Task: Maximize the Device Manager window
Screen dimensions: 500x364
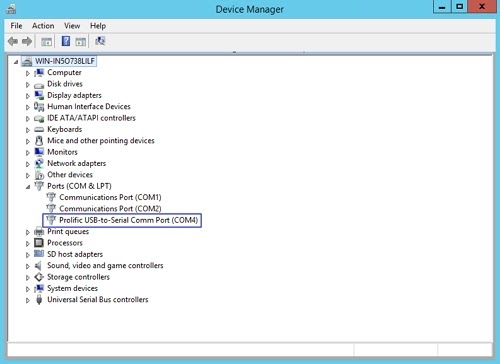Action: [459, 6]
